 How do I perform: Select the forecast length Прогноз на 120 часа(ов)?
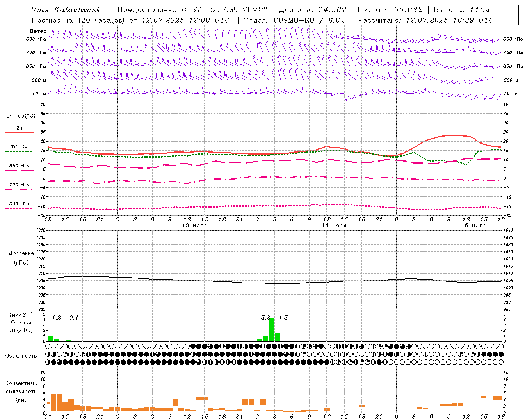click(79, 20)
